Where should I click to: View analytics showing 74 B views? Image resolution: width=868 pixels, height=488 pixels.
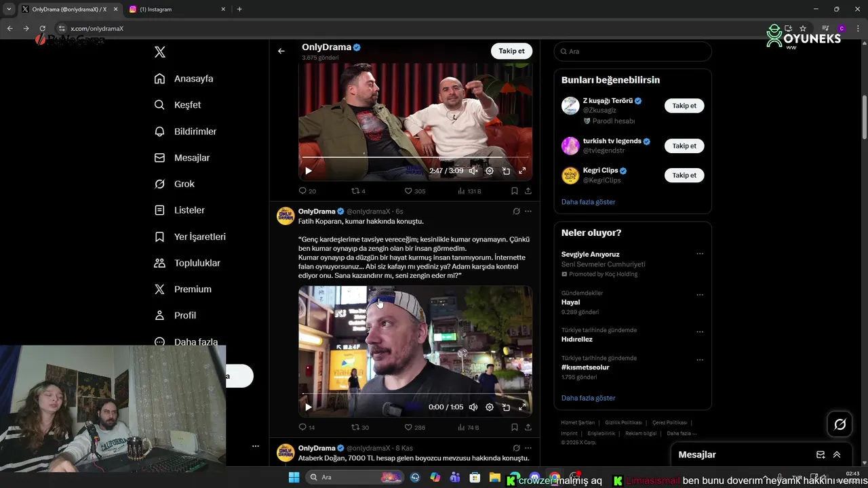point(469,428)
